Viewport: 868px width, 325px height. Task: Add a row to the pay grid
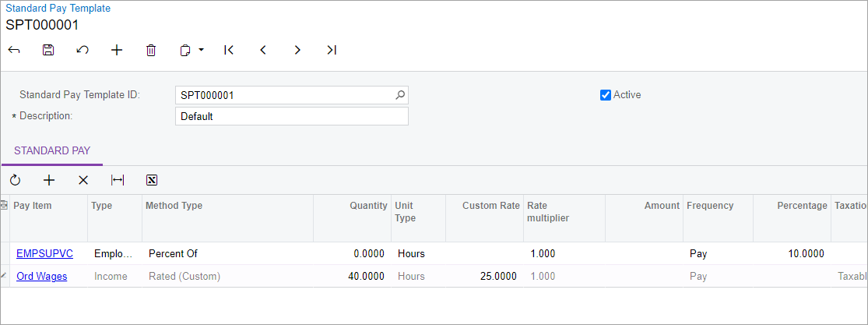coord(49,180)
